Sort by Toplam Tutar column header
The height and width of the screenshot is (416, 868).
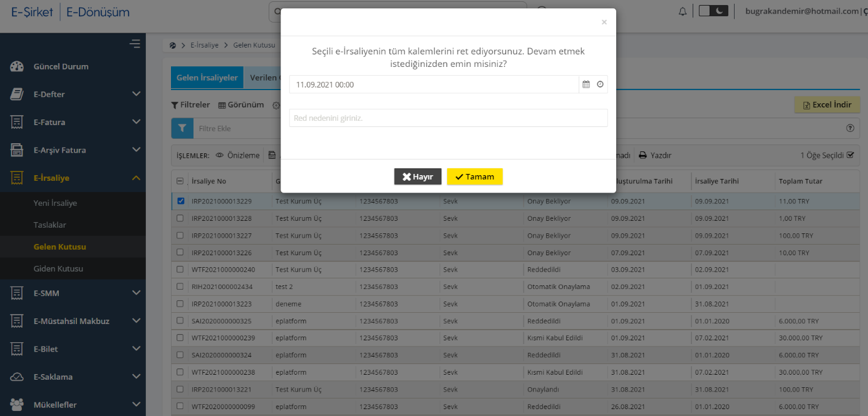point(800,181)
